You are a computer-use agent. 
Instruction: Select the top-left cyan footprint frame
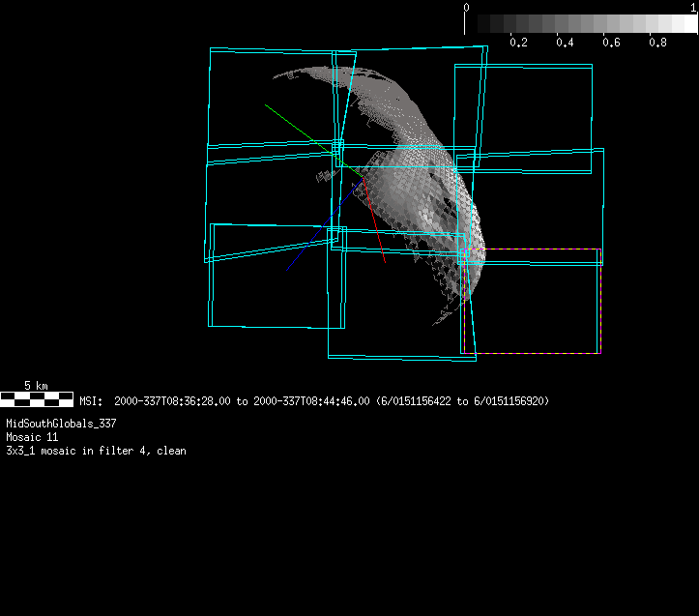210,97
